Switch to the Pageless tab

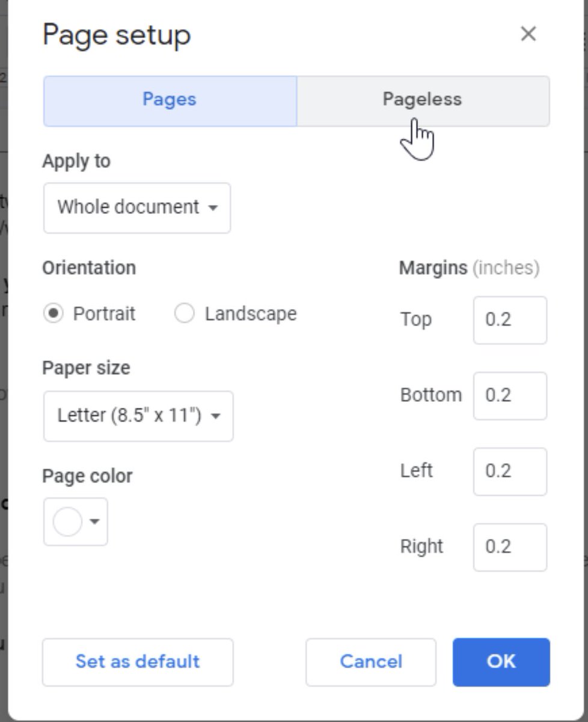[x=421, y=99]
